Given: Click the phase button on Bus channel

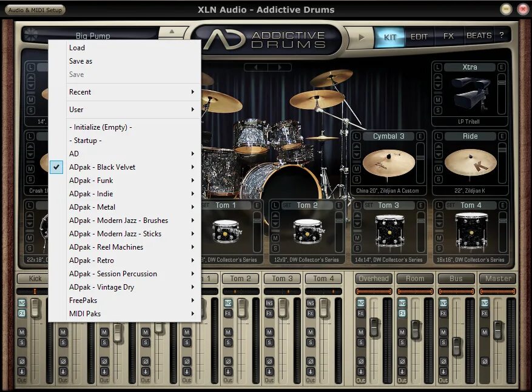Looking at the screenshot, I should 443,361.
